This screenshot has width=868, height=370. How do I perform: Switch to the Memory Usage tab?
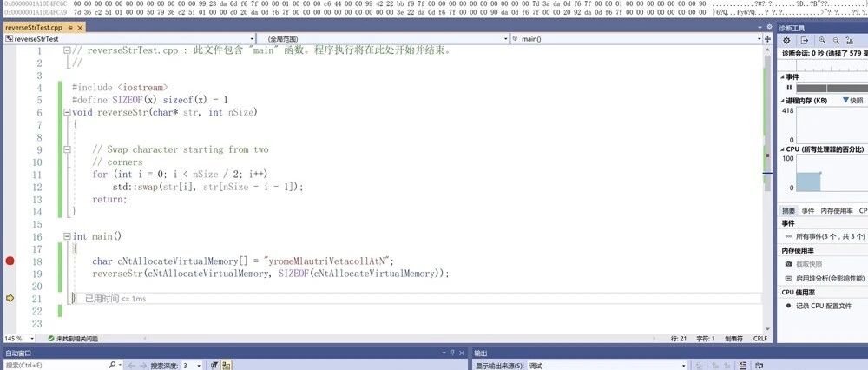tap(836, 211)
